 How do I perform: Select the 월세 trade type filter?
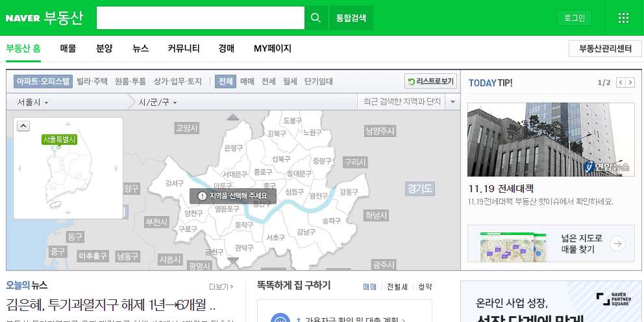point(290,81)
